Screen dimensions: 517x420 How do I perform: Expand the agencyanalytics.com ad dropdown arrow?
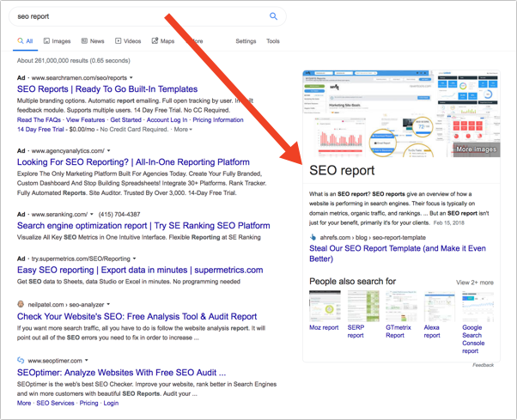[109, 150]
